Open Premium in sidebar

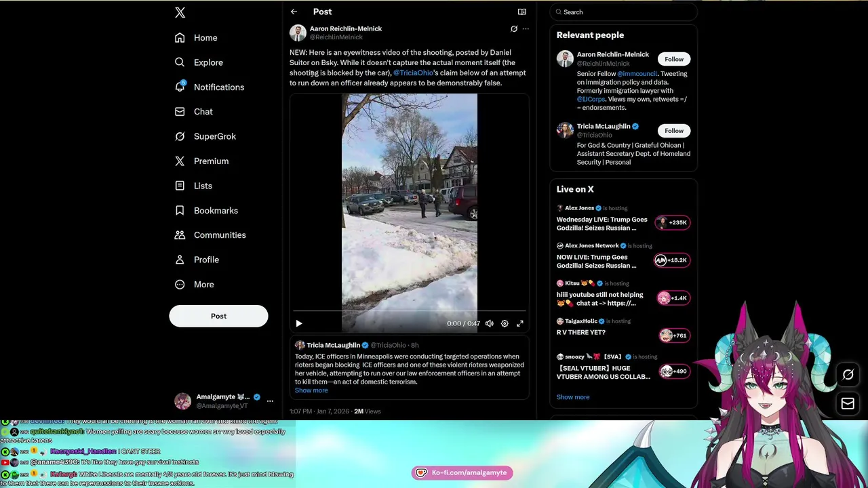tap(201, 161)
